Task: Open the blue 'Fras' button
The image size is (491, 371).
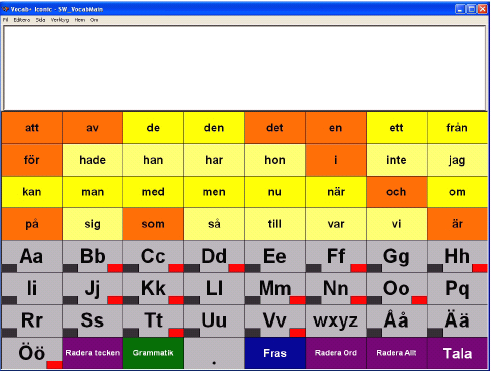Action: point(275,353)
